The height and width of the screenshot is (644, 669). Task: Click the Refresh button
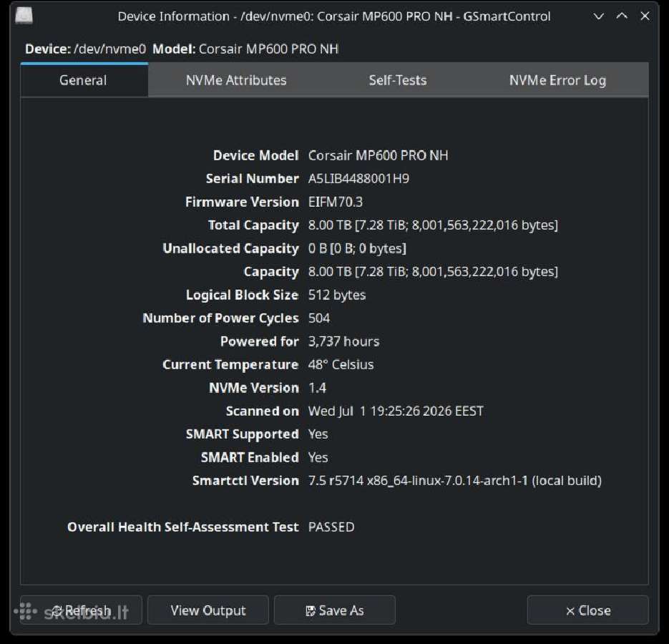click(81, 610)
